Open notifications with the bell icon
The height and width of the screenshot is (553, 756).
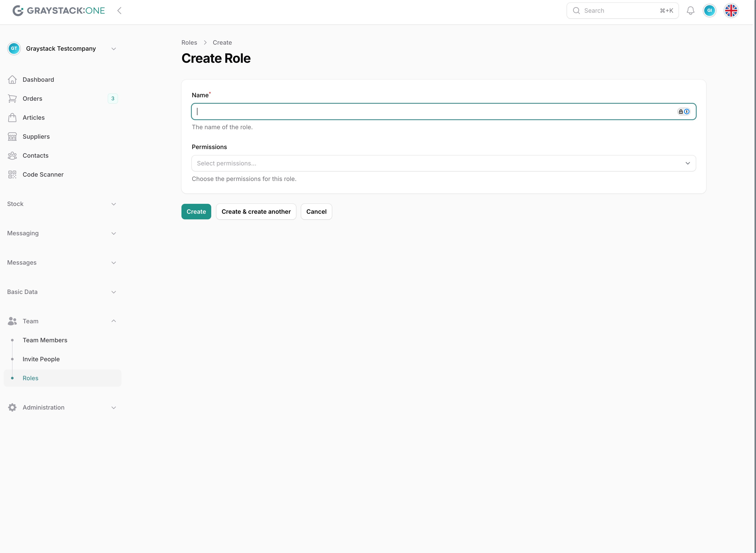pos(690,11)
